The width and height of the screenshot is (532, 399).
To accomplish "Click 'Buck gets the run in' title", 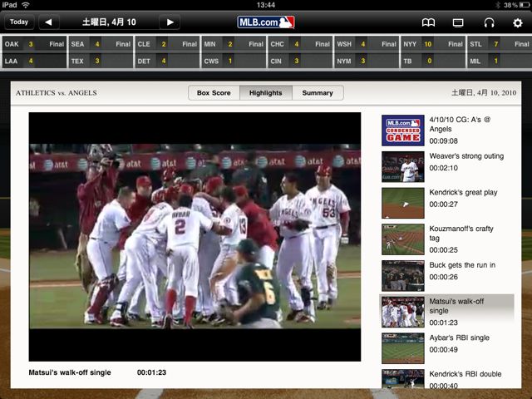I will click(462, 265).
